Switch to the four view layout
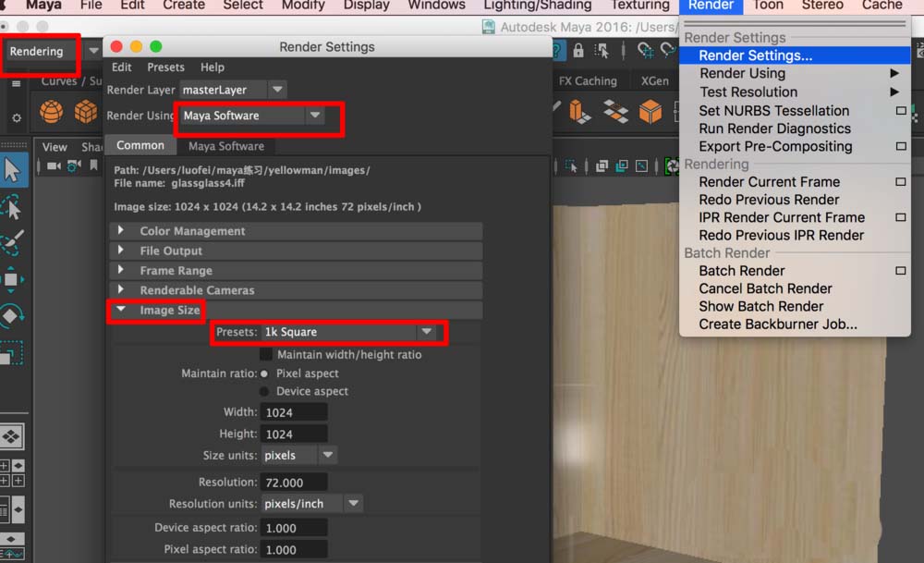 point(12,472)
